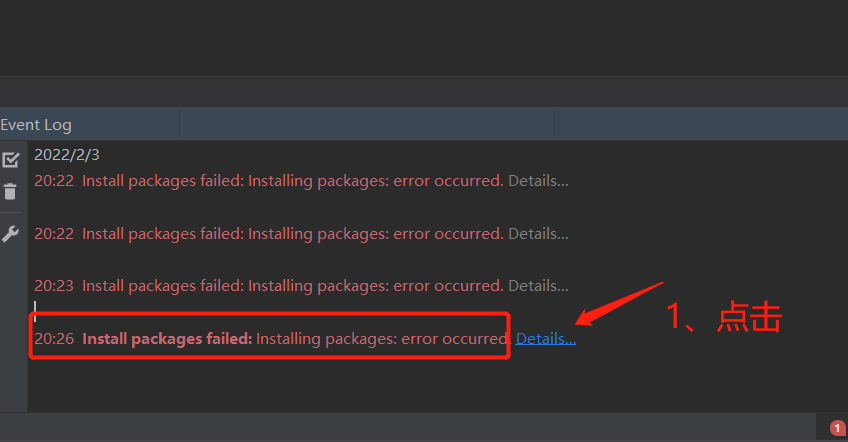Click the 20:23 timestamp
Screen dimensions: 848x442
pos(54,286)
